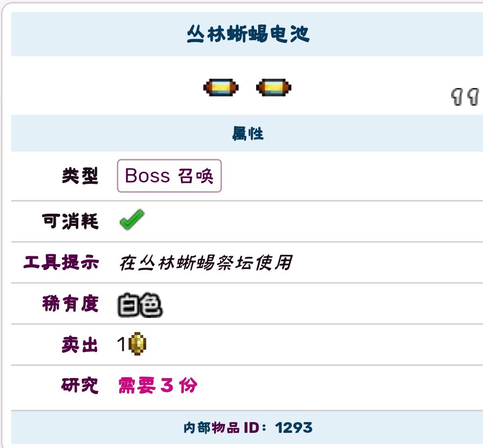Click the item ID number 1293

[293, 428]
